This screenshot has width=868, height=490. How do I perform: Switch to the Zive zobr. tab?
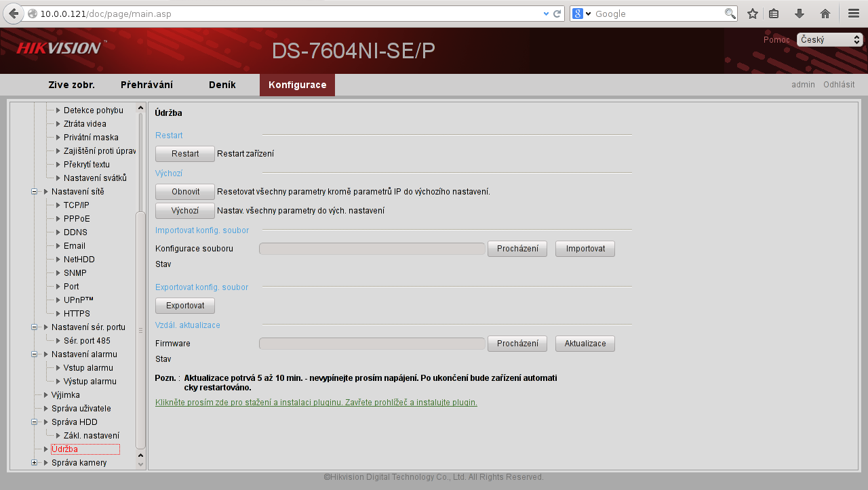click(71, 85)
